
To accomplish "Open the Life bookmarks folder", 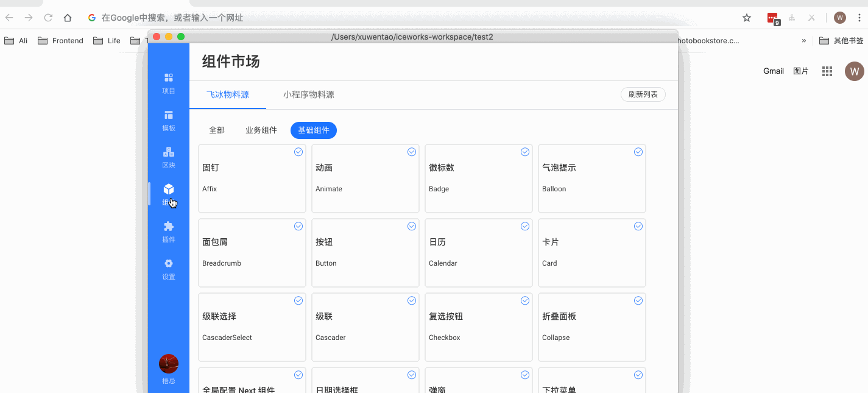I will point(107,41).
